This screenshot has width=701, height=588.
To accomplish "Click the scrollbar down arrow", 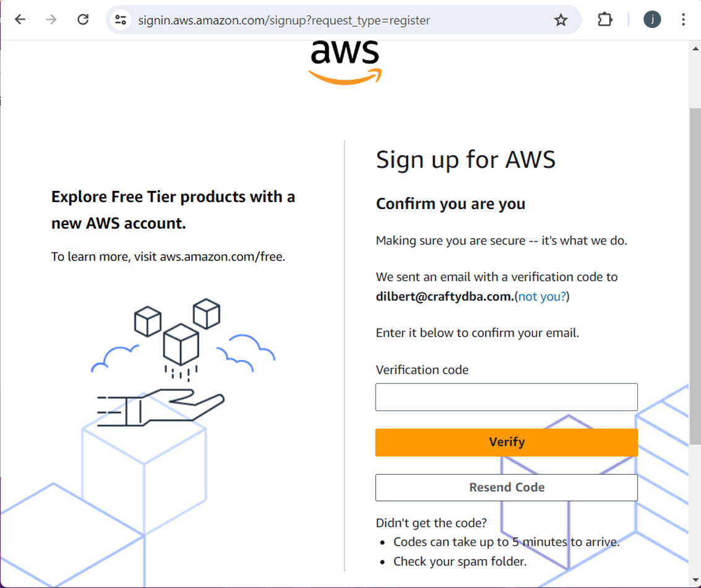I will coord(695,581).
